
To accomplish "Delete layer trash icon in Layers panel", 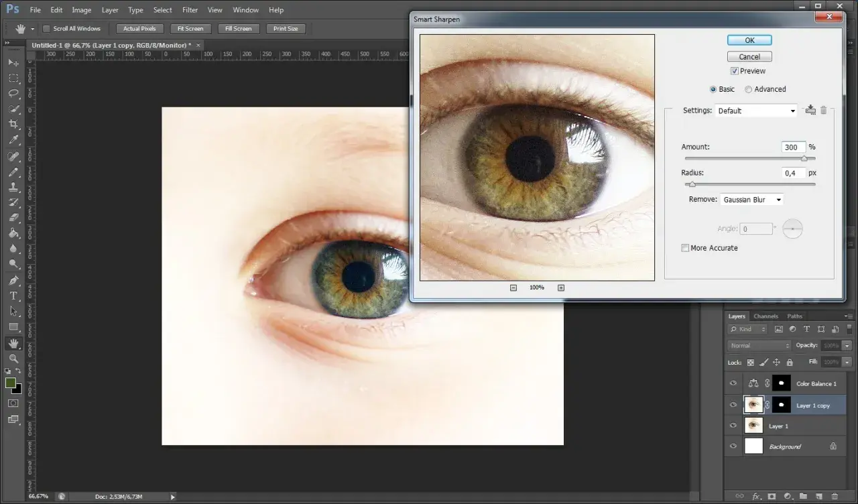I will (835, 497).
